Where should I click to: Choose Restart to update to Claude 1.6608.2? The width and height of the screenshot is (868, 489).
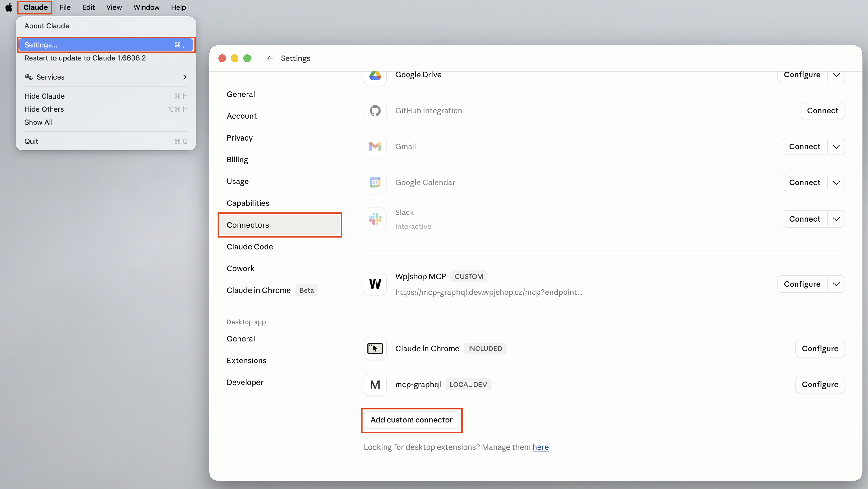pyautogui.click(x=106, y=58)
